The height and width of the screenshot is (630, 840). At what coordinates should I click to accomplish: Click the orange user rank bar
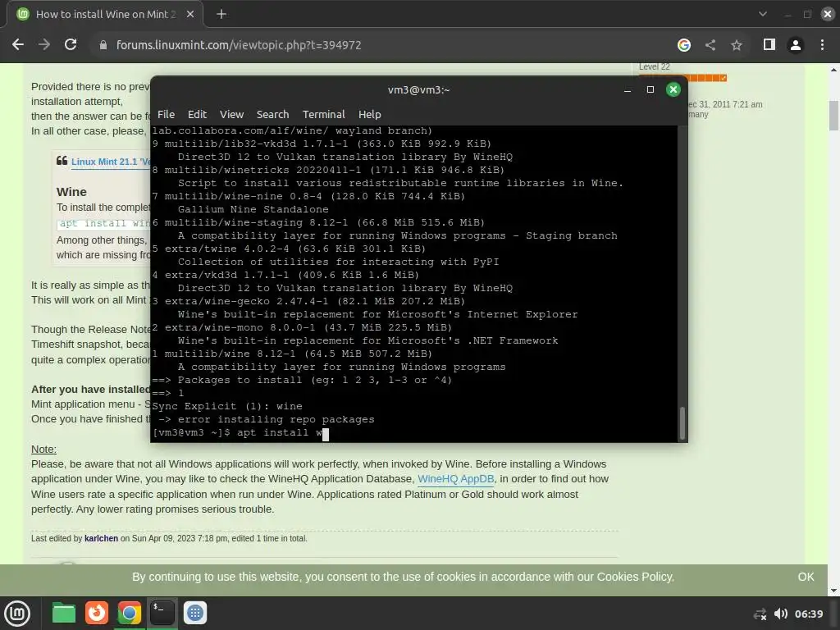[706, 78]
